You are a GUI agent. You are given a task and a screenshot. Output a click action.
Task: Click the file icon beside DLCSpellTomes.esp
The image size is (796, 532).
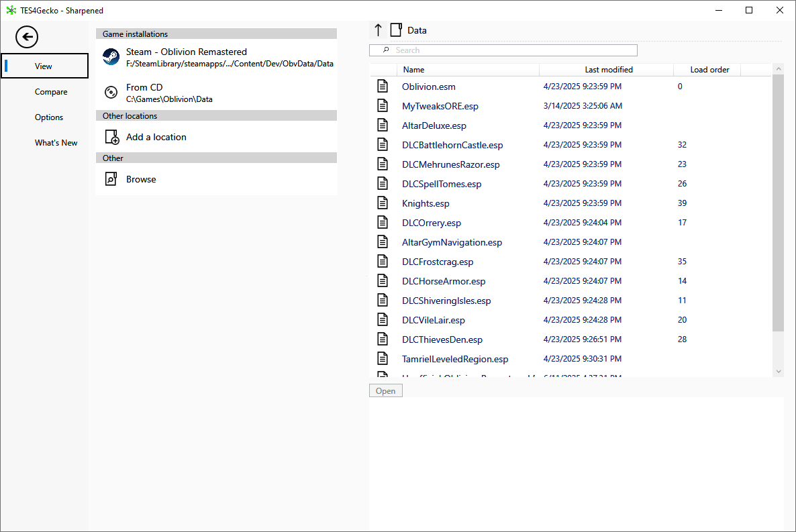[x=383, y=183]
